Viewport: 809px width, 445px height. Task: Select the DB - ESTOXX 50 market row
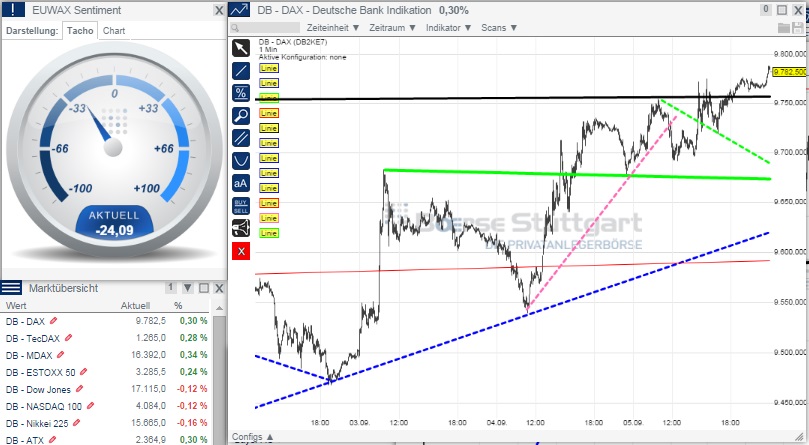coord(106,372)
